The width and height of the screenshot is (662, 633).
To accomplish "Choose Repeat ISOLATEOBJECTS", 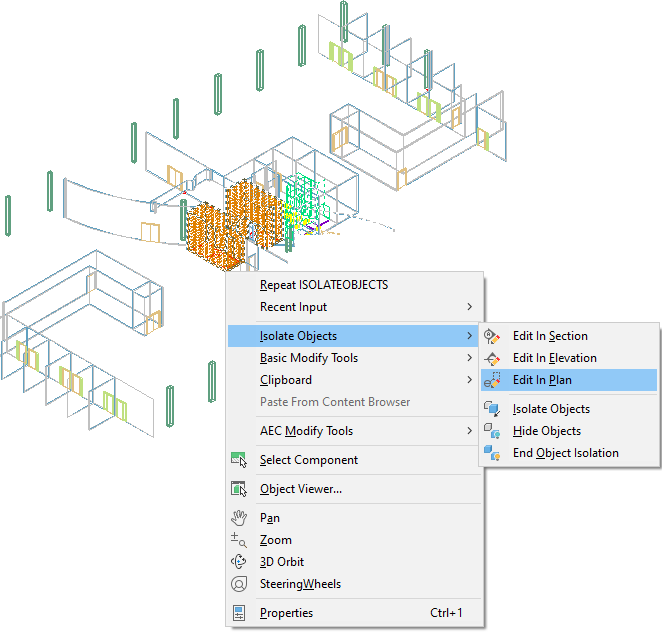I will click(354, 285).
